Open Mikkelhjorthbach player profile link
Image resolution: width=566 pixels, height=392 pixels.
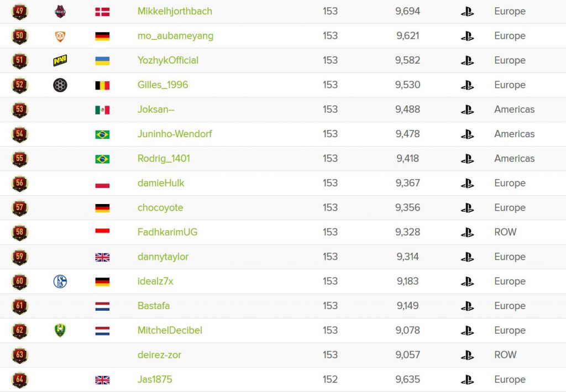[175, 11]
